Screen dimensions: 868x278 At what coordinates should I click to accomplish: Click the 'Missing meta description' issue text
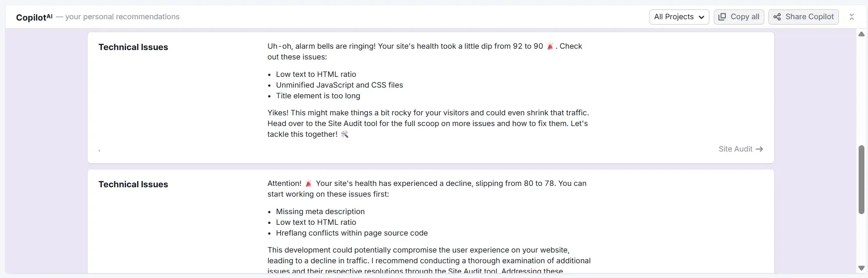point(320,211)
